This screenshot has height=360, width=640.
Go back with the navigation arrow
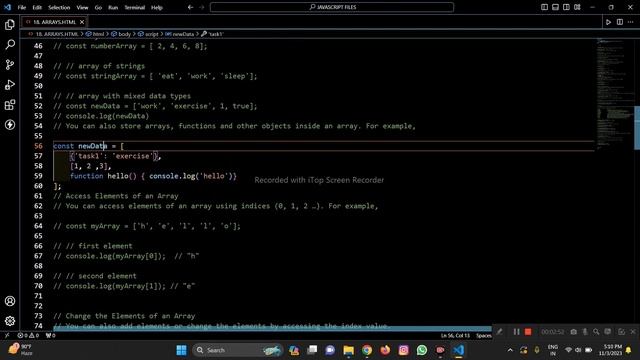pyautogui.click(x=190, y=7)
